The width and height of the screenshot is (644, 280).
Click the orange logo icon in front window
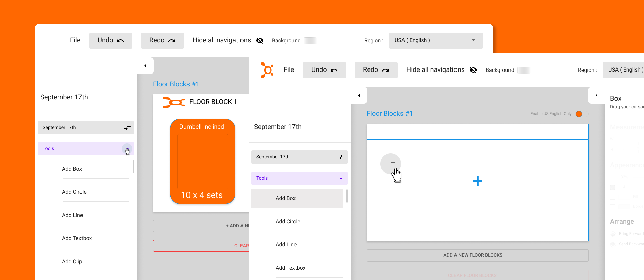point(267,70)
